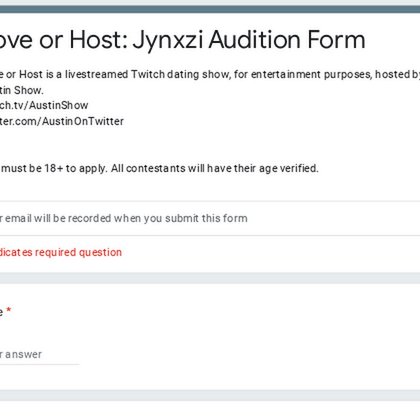Viewport: 420px width, 420px height.
Task: Click the gray band below the question card
Action: click(x=210, y=395)
